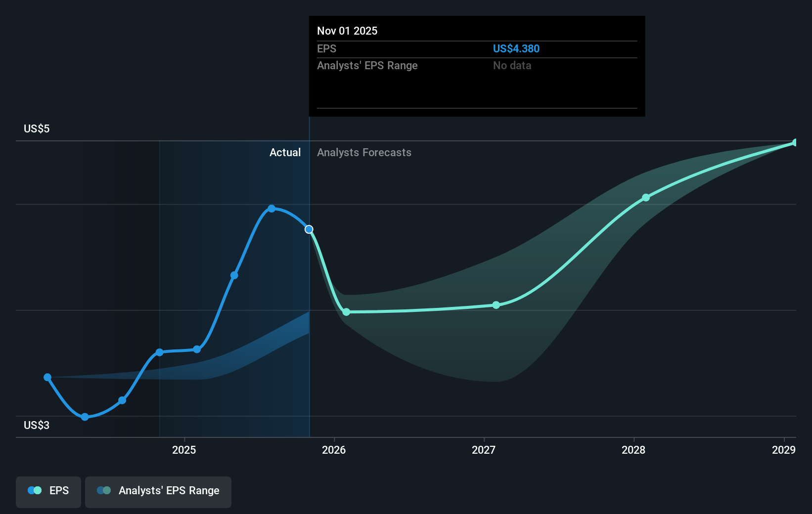Click the early 2028 forecast EPS data point
Viewport: 812px width, 514px height.
[646, 197]
